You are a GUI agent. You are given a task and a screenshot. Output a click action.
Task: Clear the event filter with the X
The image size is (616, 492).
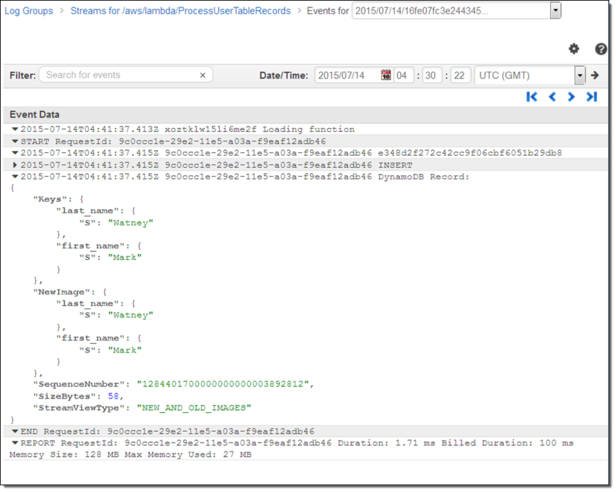pos(203,75)
